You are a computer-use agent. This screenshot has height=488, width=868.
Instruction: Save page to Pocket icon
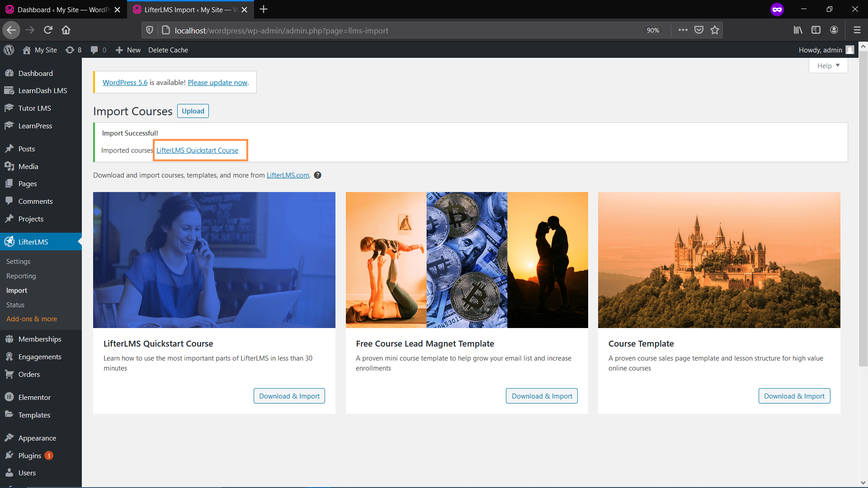pos(699,30)
